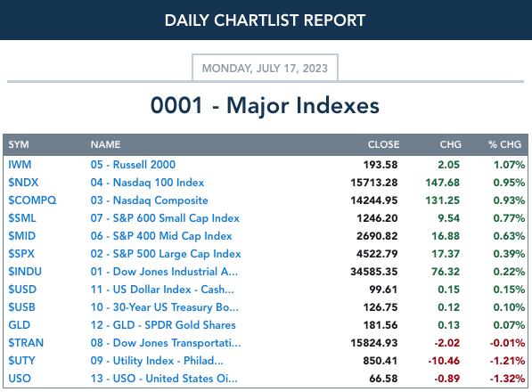
Task: Open 05 - Russell 2000 chart link
Action: click(133, 165)
